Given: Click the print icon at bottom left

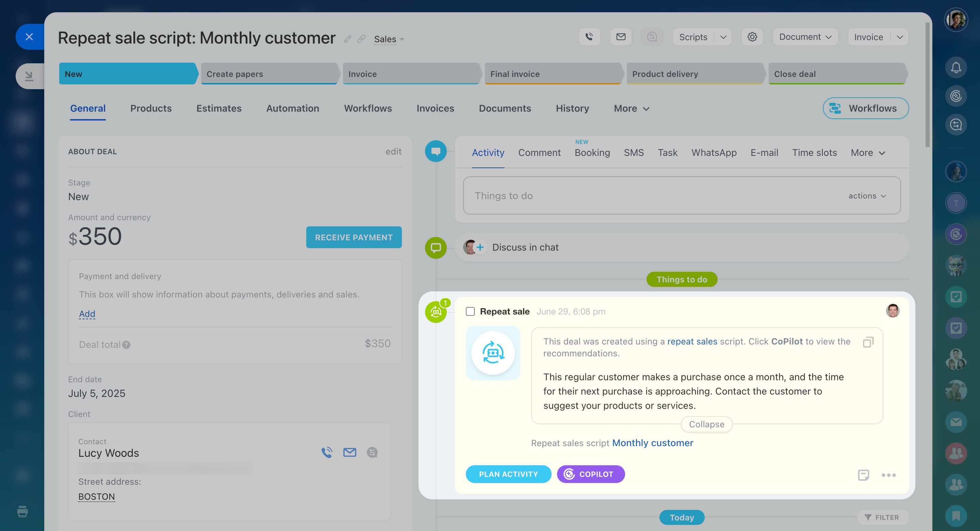Looking at the screenshot, I should 22,511.
